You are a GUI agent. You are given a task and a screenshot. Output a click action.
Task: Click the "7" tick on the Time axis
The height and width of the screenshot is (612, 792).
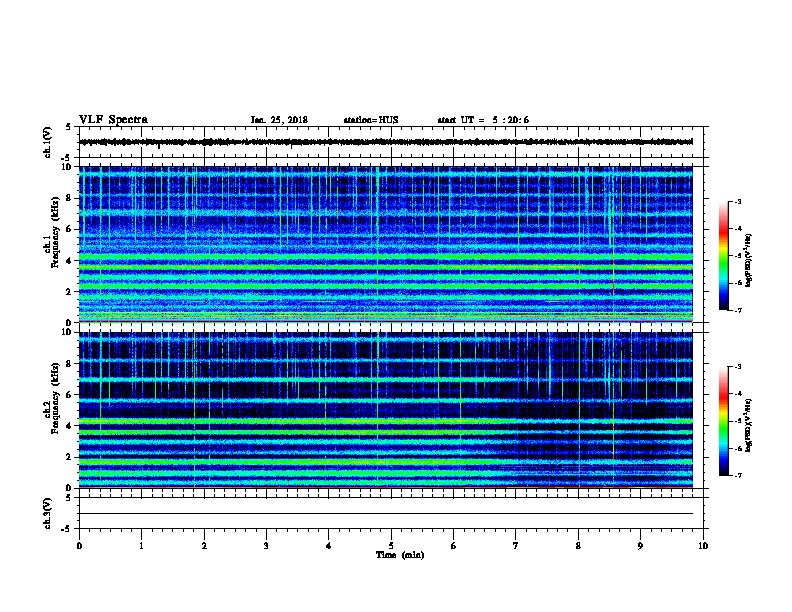(x=516, y=546)
